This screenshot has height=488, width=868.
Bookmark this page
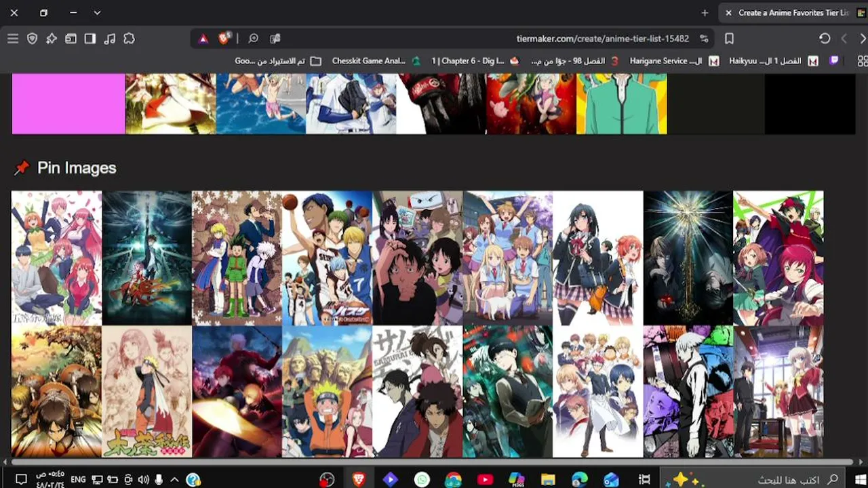click(729, 39)
